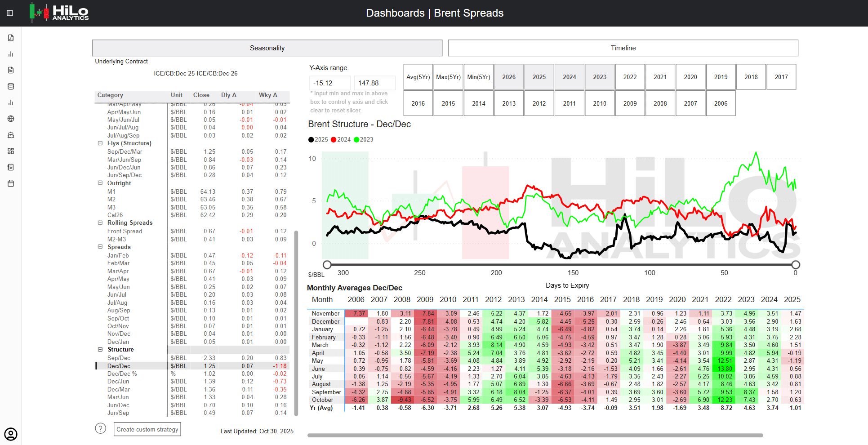Image resolution: width=868 pixels, height=445 pixels.
Task: Collapse the Flys (Structure) category
Action: point(100,143)
